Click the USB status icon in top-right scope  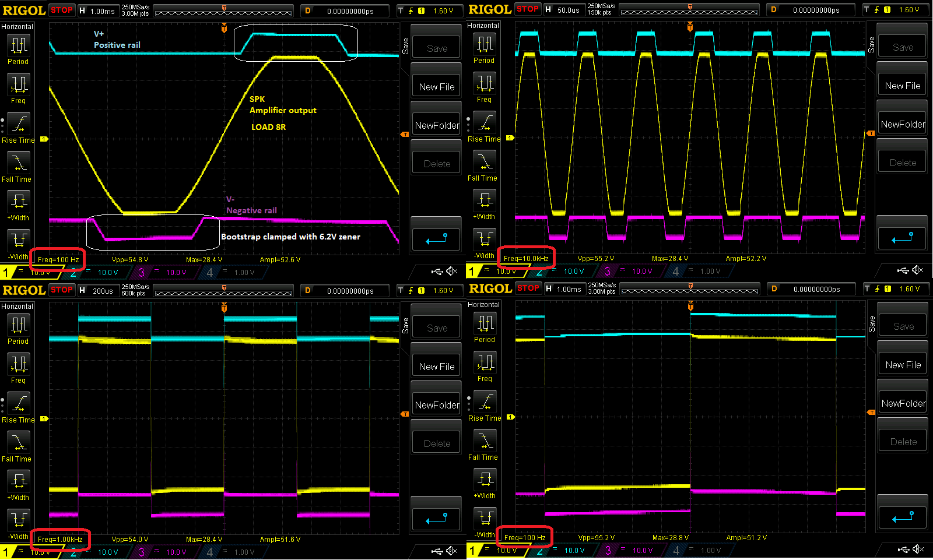903,270
